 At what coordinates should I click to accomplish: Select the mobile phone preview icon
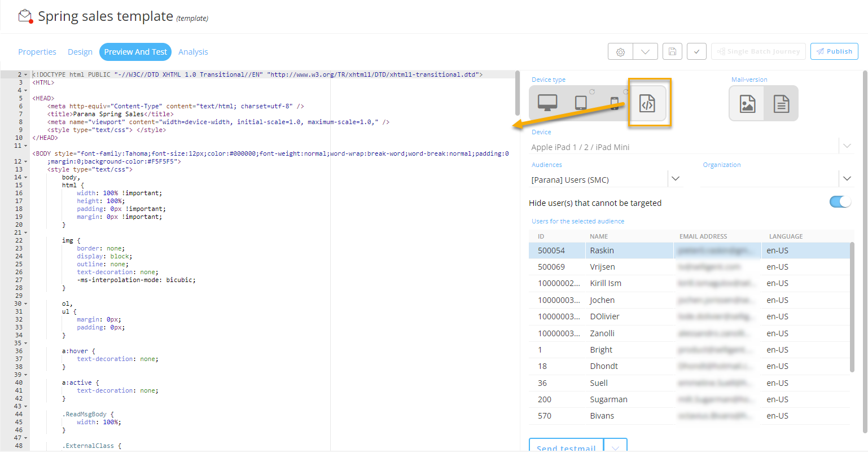pyautogui.click(x=614, y=103)
